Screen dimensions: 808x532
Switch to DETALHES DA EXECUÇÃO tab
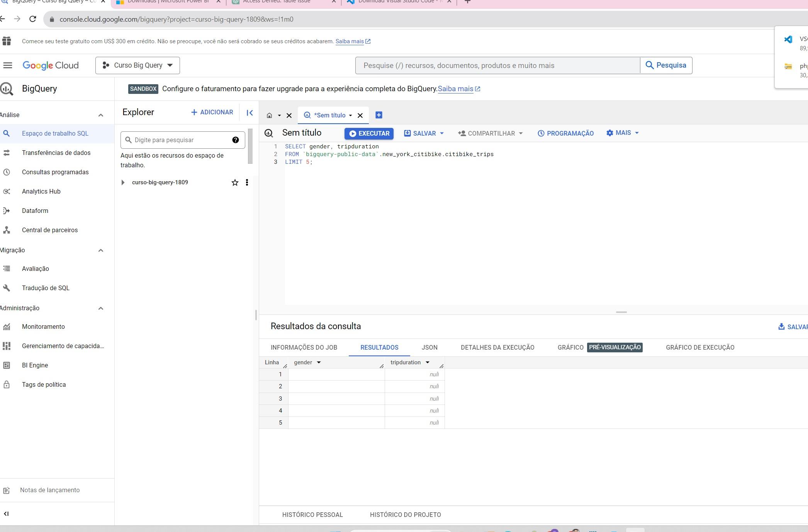[497, 347]
